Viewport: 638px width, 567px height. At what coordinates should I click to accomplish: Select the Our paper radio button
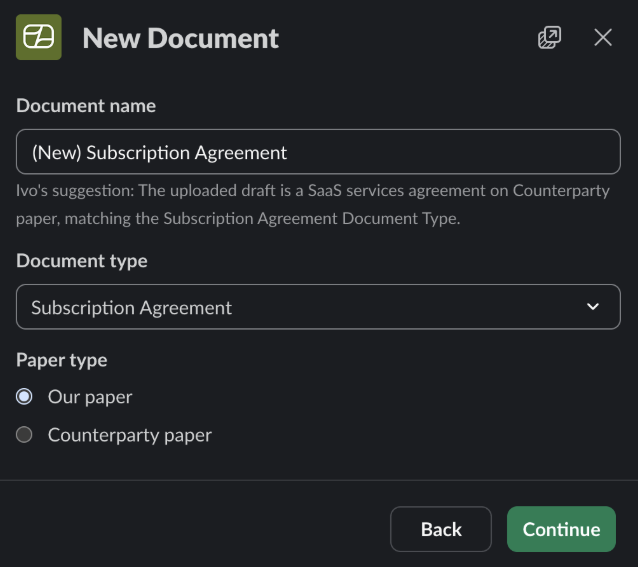(24, 397)
